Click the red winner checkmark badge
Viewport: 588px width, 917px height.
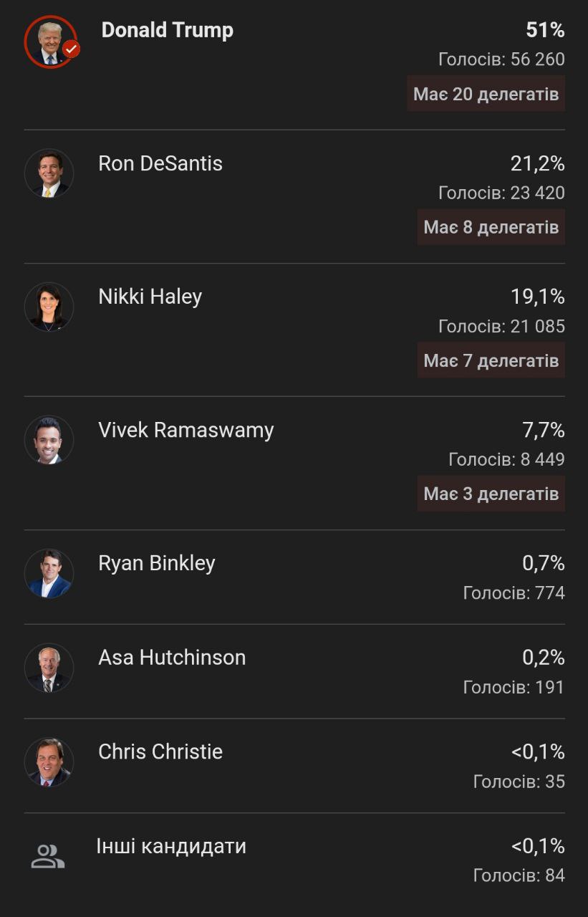point(71,49)
